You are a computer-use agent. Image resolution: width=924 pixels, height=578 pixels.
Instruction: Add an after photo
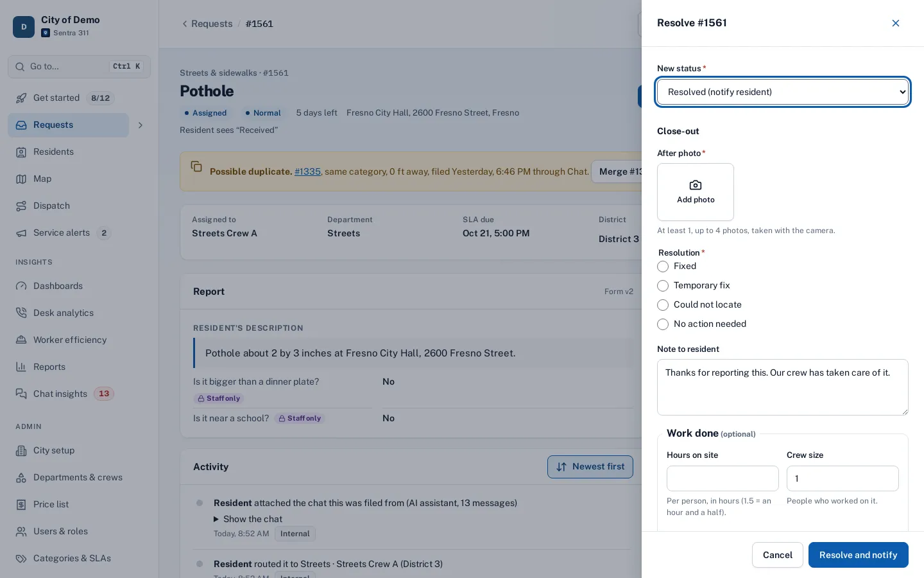pos(696,192)
